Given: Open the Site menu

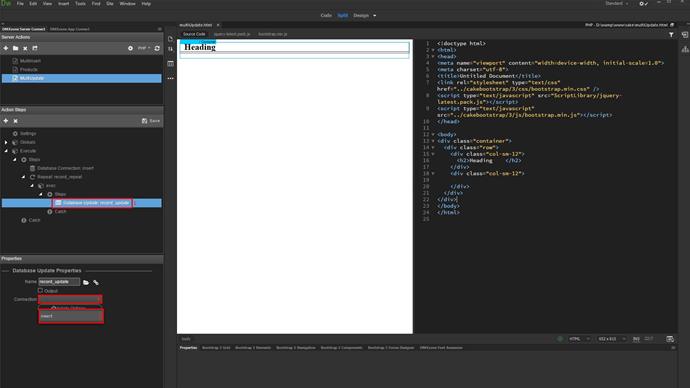Looking at the screenshot, I should click(x=110, y=4).
